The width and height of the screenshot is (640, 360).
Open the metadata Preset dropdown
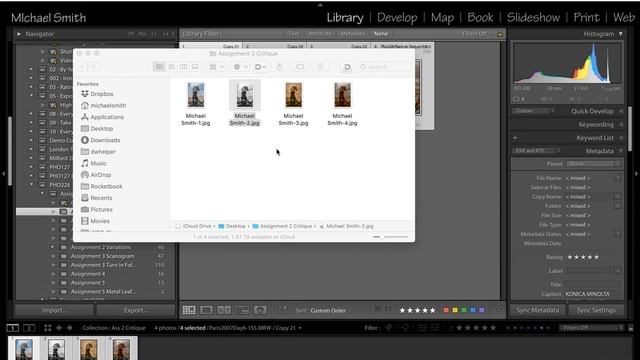click(593, 164)
